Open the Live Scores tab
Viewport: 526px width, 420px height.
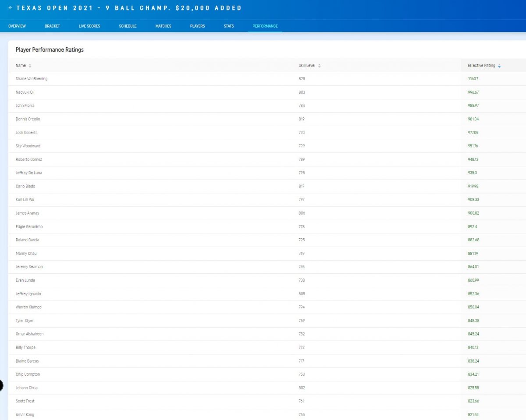point(89,26)
